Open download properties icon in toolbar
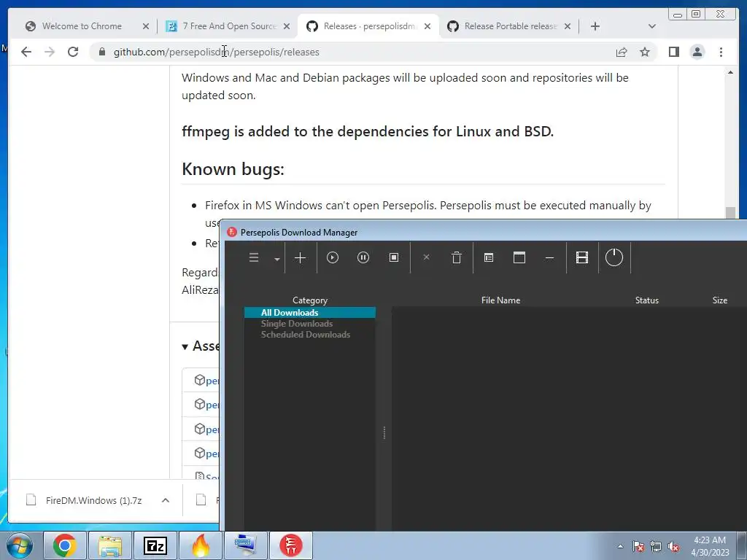Screen dimensions: 747x560 489,257
